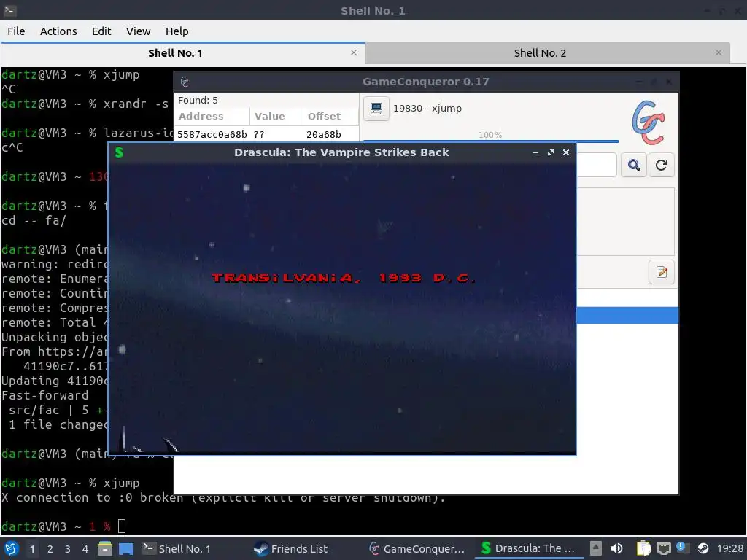The width and height of the screenshot is (747, 560).
Task: Click the 'Found: 5' label
Action: click(x=198, y=100)
